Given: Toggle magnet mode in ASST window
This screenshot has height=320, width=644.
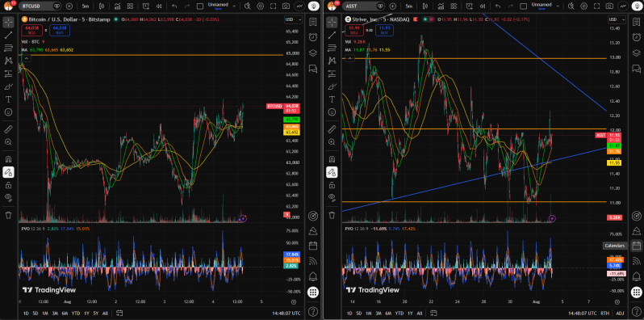Looking at the screenshot, I should click(332, 159).
